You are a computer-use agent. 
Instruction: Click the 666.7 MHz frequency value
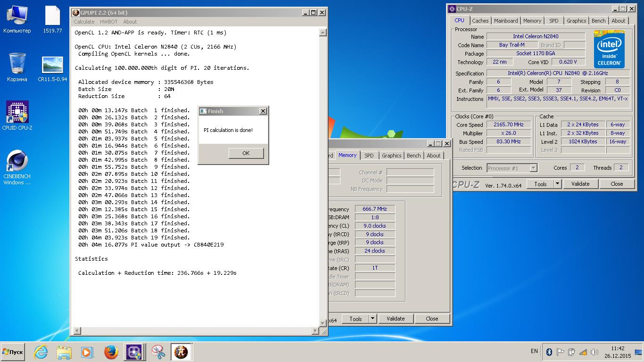coord(374,209)
